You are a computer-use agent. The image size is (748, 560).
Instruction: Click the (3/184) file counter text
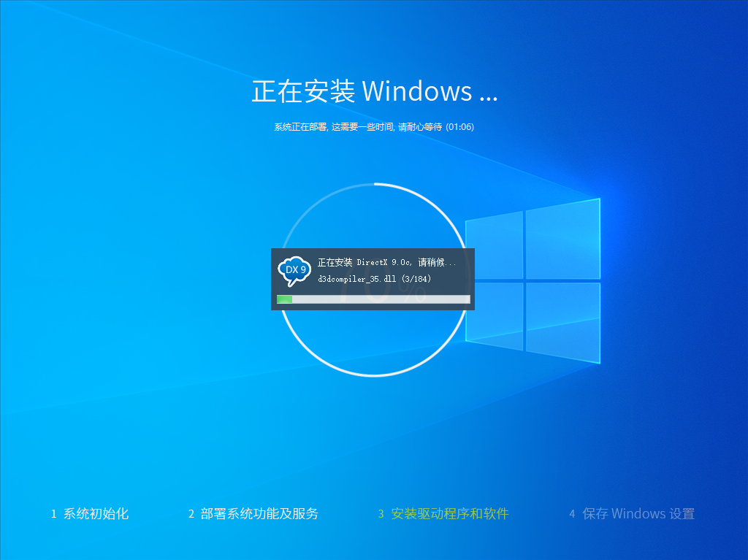[x=417, y=278]
